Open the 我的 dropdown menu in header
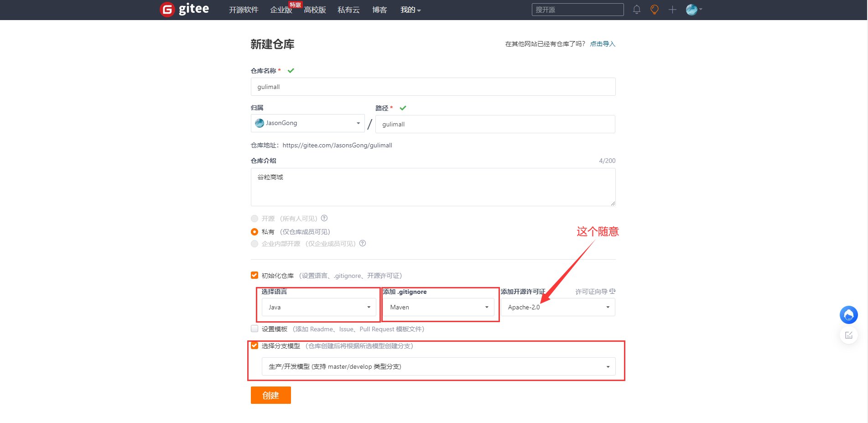The image size is (868, 423). click(410, 10)
